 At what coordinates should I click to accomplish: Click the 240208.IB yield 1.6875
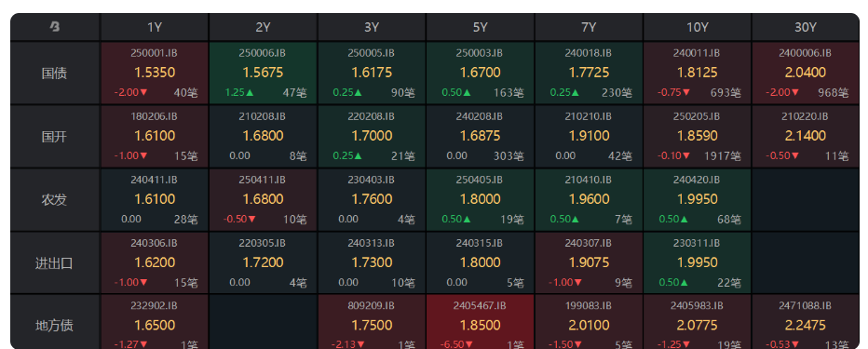click(480, 136)
